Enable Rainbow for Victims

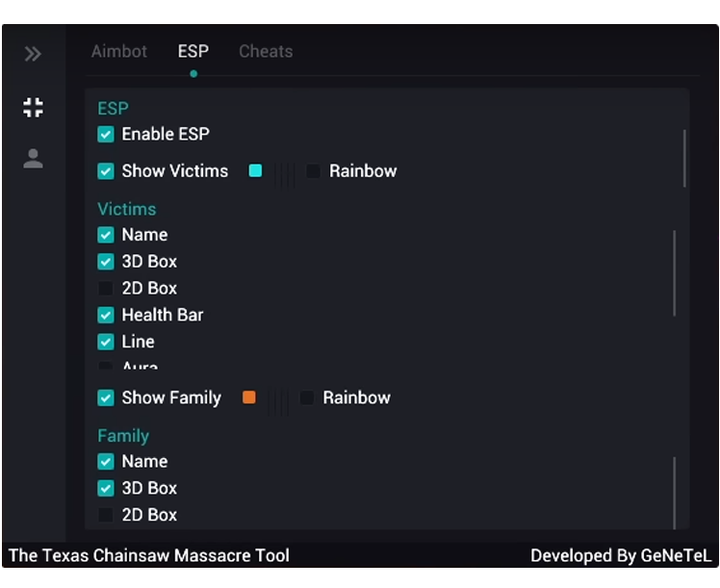[x=313, y=171]
